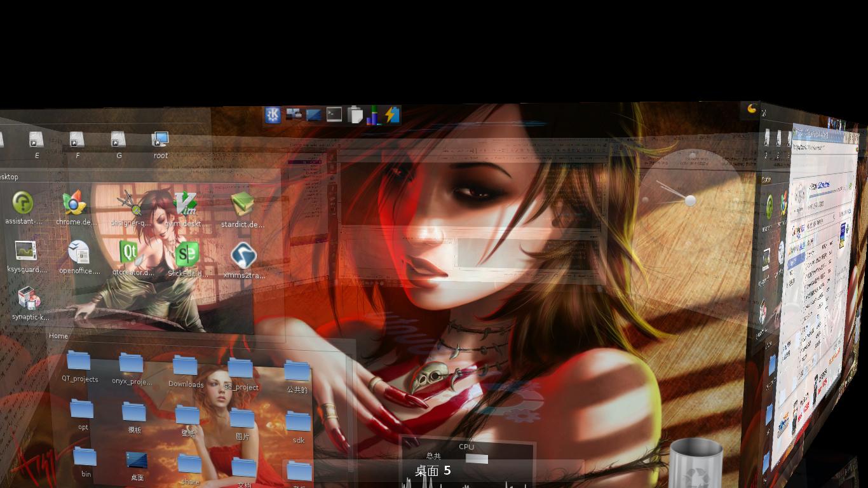Launch the SlickEdit icon
Viewport: 868px width, 488px height.
187,254
